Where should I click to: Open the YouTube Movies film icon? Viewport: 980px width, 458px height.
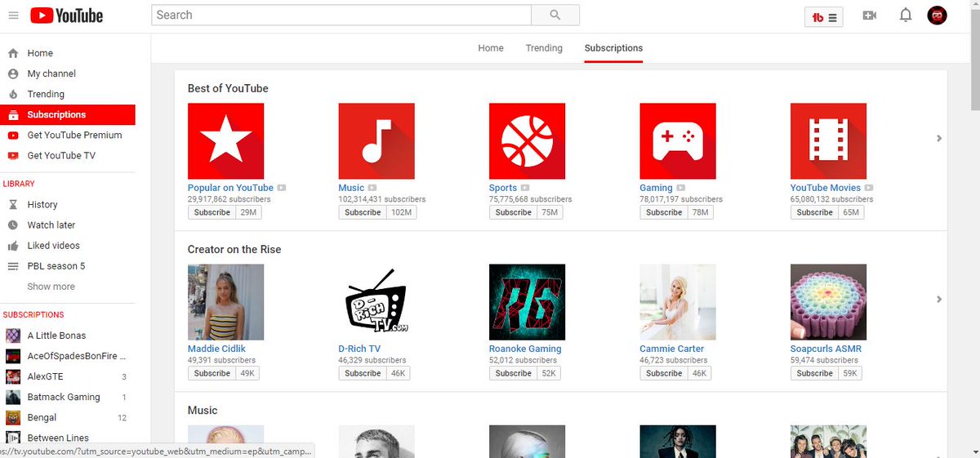point(828,141)
